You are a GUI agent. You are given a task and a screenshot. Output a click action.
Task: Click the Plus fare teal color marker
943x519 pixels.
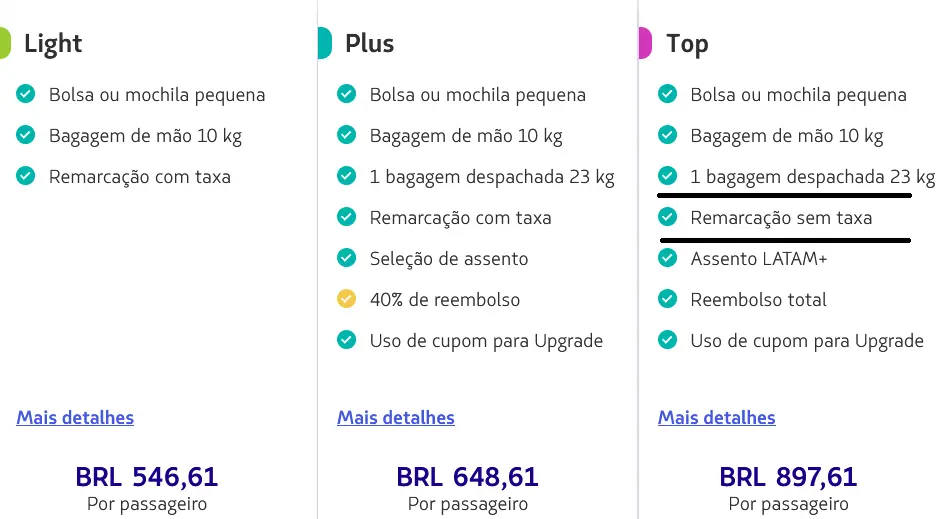324,43
